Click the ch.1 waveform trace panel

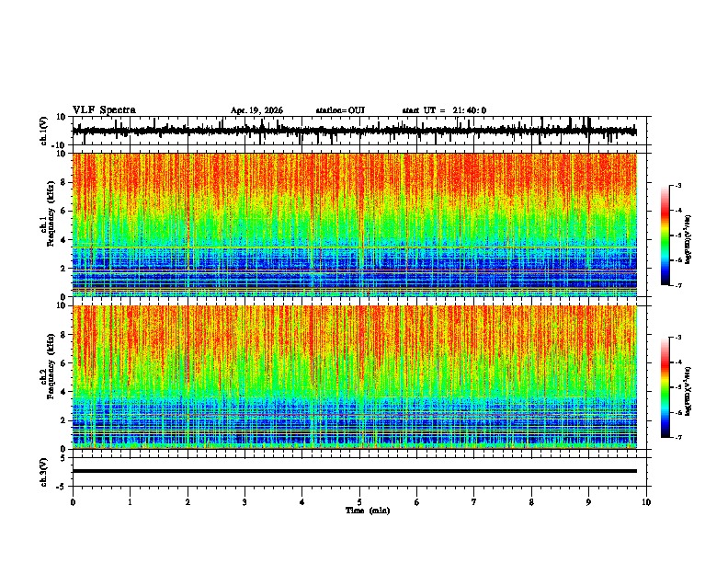(x=354, y=131)
